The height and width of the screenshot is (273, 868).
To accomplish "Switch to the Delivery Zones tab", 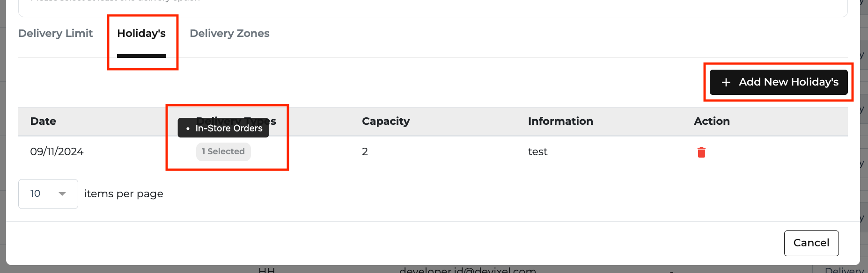I will [229, 33].
